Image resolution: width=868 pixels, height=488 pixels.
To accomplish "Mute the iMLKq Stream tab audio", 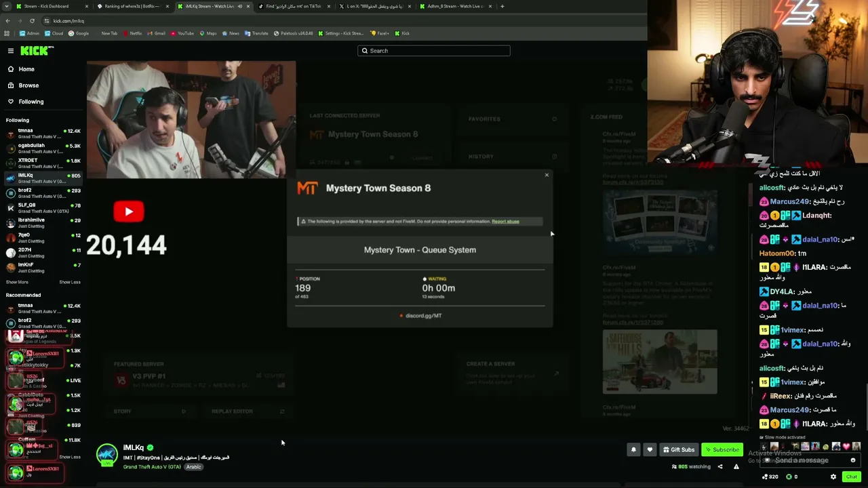I will tap(239, 6).
